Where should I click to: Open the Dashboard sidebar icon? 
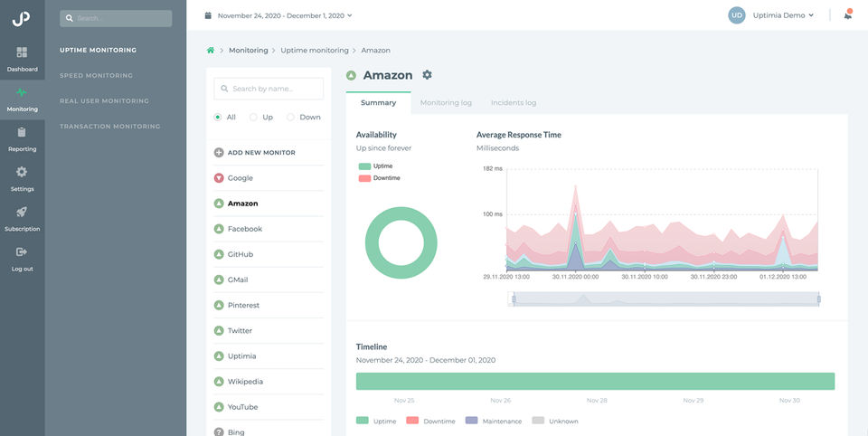22,52
